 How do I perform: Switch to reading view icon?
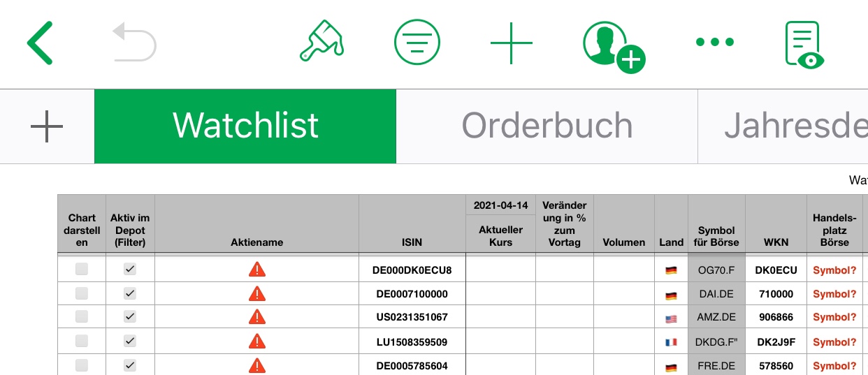(804, 44)
